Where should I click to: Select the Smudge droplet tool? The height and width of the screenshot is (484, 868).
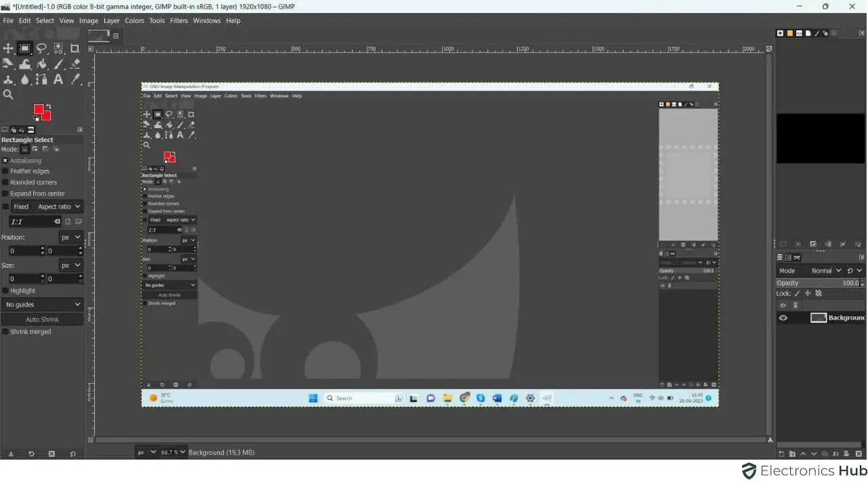pos(25,80)
